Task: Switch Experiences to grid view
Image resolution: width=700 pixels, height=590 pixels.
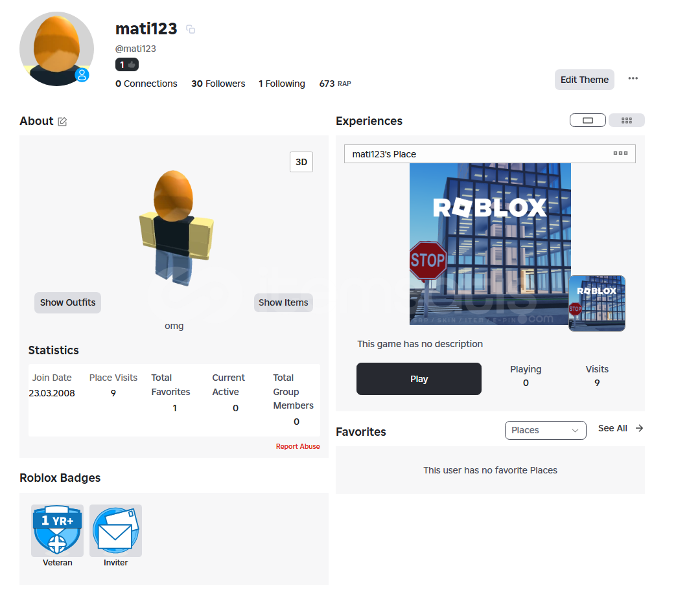Action: point(626,120)
